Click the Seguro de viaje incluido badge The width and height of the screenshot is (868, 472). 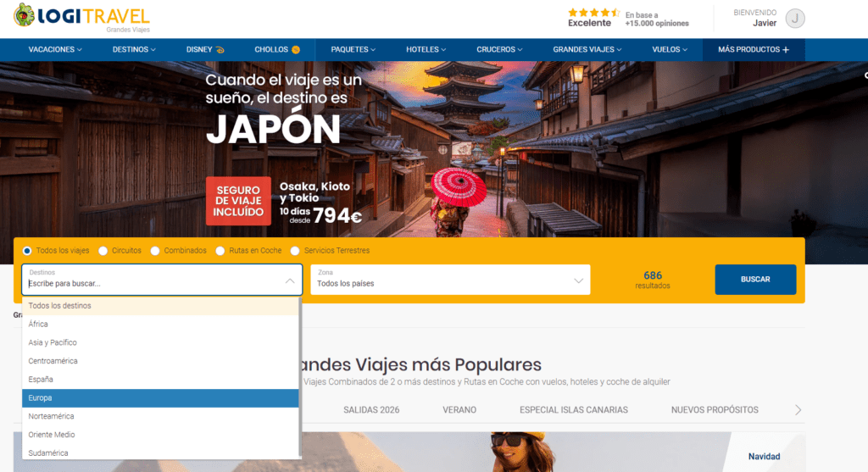pos(238,201)
